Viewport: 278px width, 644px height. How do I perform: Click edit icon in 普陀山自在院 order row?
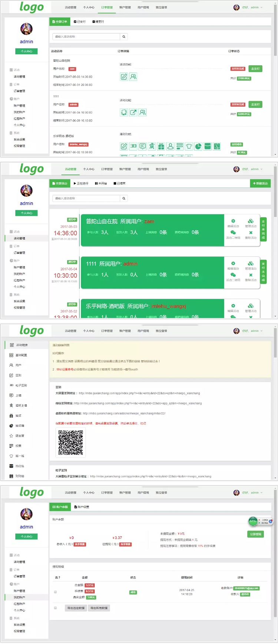coord(124,77)
